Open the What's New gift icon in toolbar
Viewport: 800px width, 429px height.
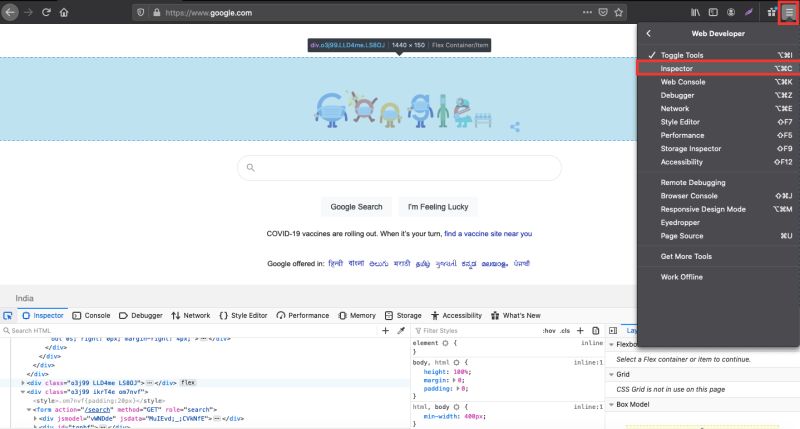(x=771, y=12)
